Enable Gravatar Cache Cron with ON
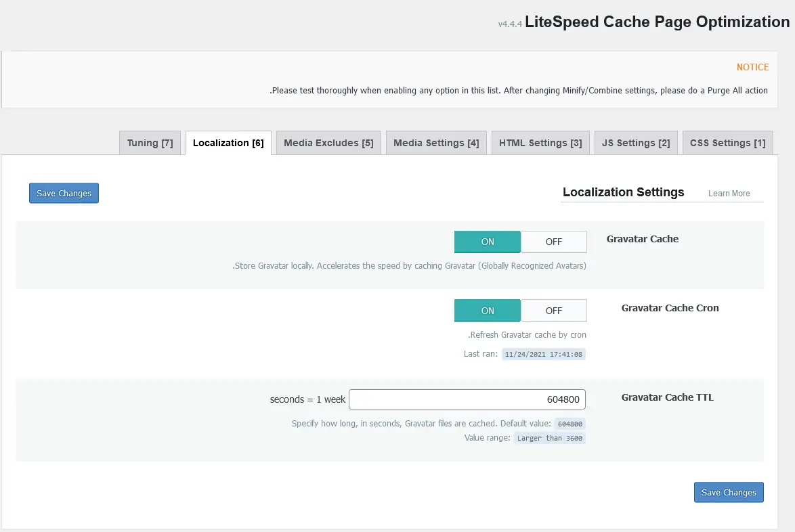 click(488, 311)
